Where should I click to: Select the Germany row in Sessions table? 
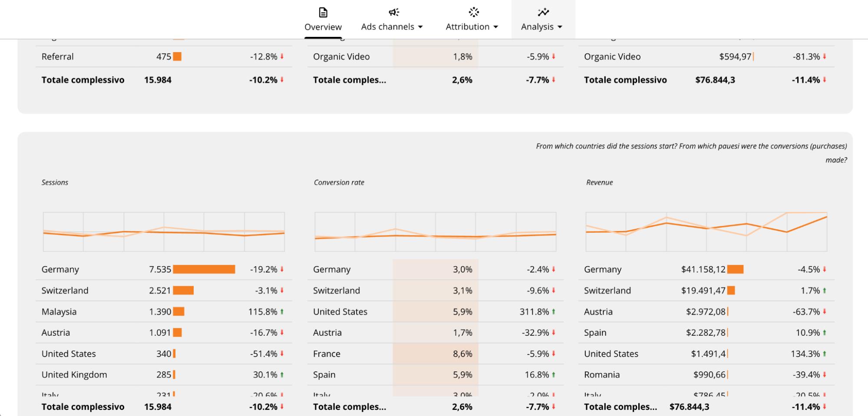60,269
